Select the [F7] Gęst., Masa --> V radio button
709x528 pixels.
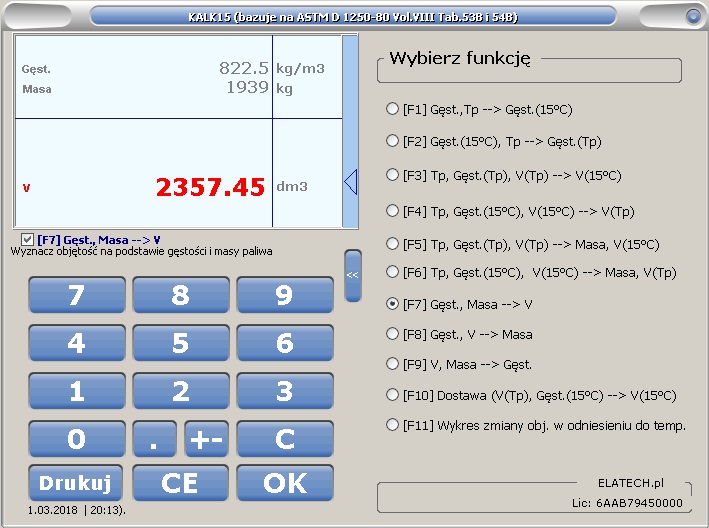(x=392, y=304)
